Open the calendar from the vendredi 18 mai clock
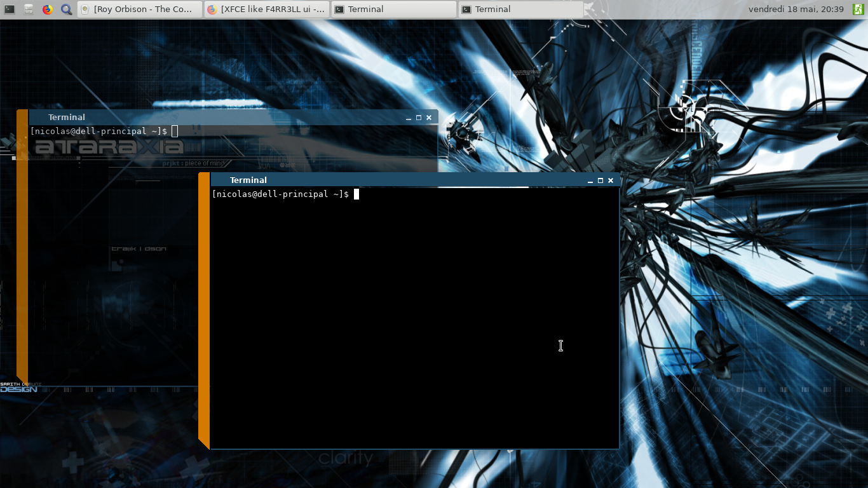Viewport: 868px width, 488px height. (x=796, y=9)
